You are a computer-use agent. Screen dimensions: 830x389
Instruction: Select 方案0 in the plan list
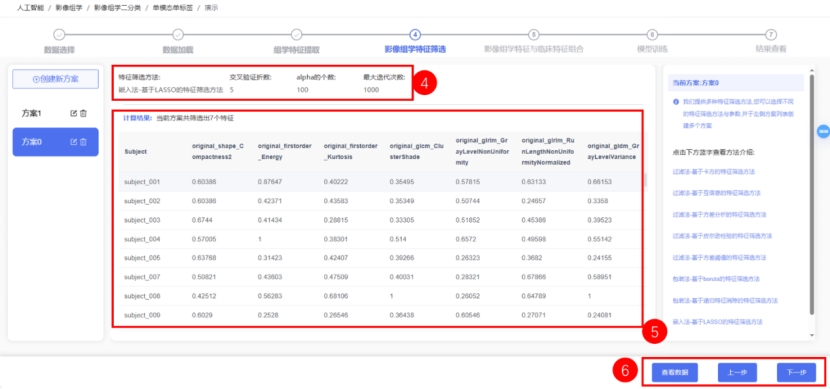click(x=56, y=142)
